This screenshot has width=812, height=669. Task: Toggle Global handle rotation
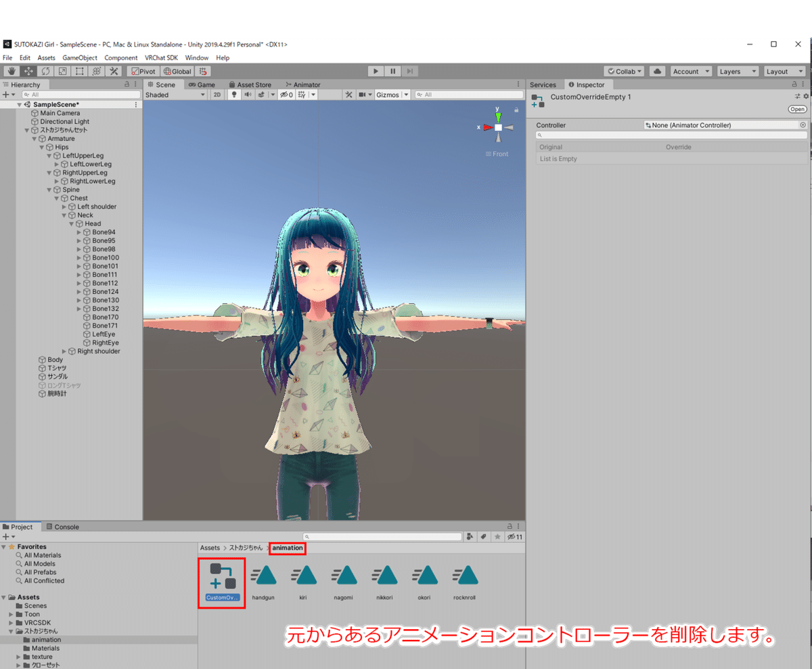pos(177,71)
